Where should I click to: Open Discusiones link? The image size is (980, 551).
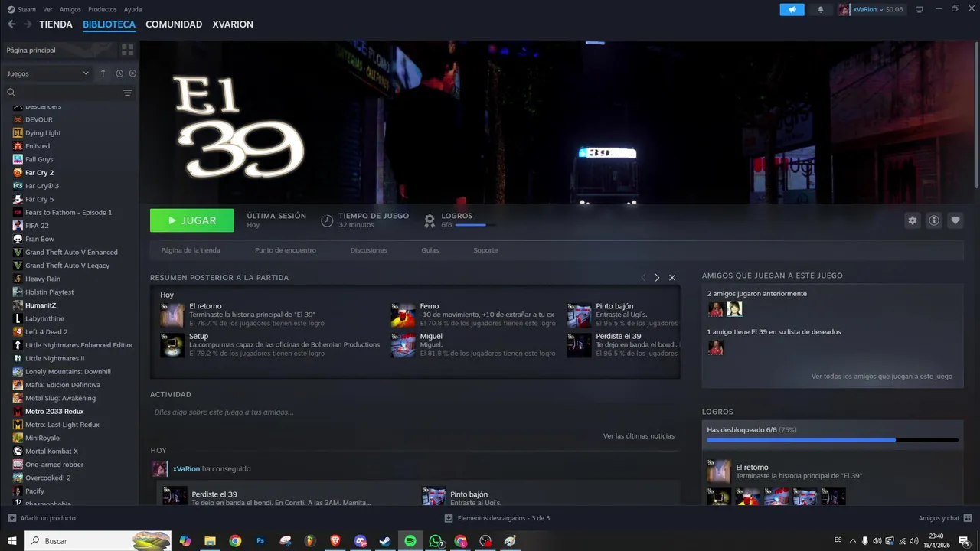click(x=369, y=250)
